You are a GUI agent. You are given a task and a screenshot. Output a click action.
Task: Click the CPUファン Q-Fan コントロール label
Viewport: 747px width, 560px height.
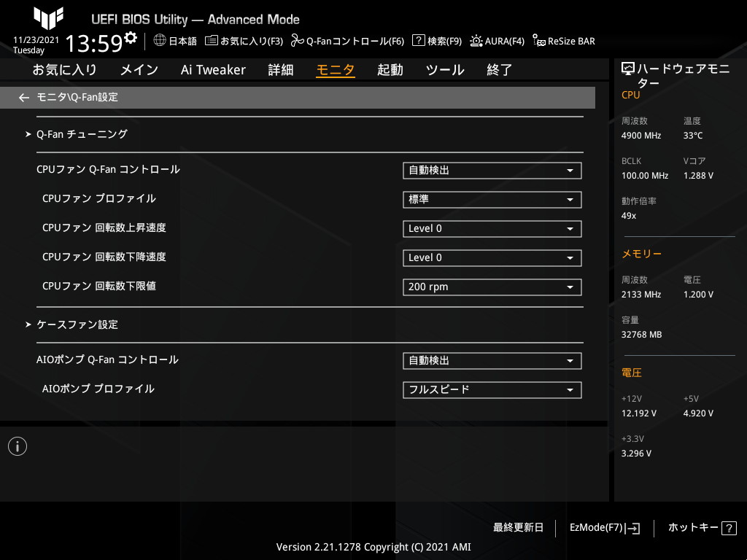coord(108,169)
